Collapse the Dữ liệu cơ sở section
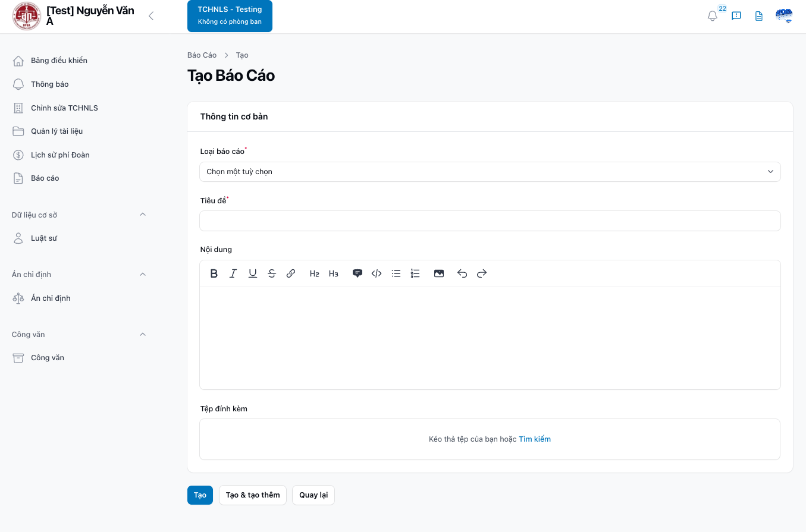806x532 pixels. click(143, 215)
